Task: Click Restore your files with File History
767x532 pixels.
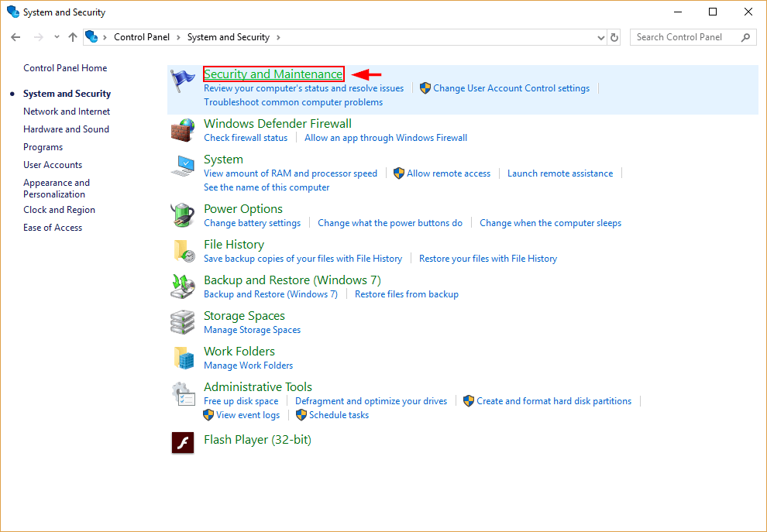Action: click(x=488, y=259)
